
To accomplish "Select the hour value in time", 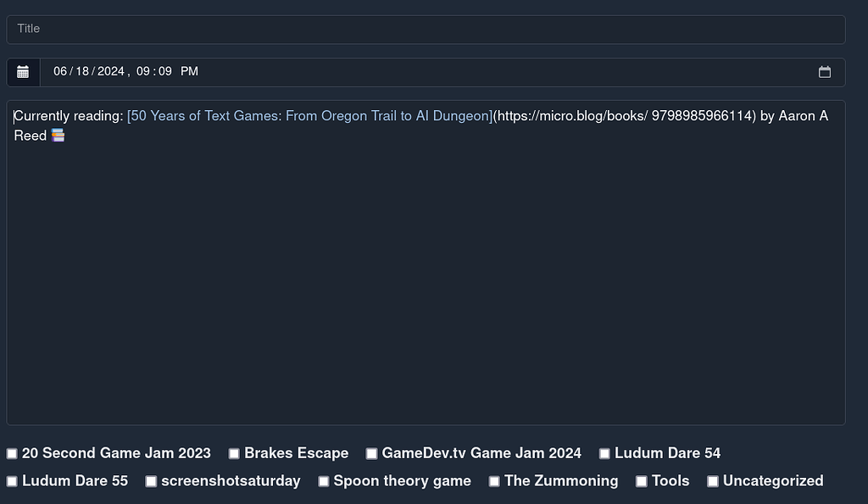I will point(142,71).
